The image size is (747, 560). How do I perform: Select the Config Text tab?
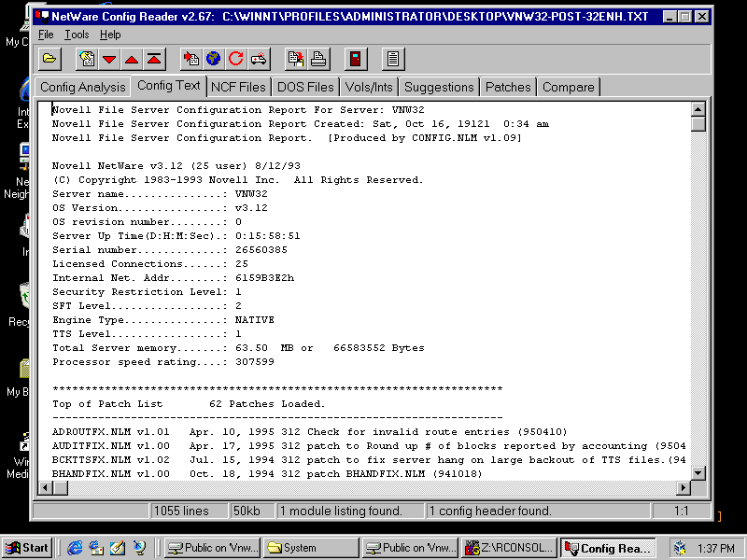pyautogui.click(x=169, y=86)
